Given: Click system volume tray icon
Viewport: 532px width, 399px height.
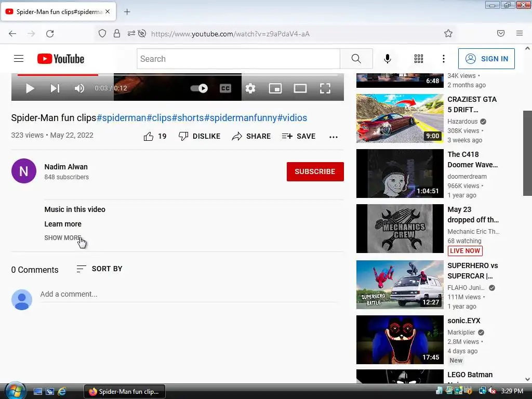Looking at the screenshot, I should pyautogui.click(x=492, y=391).
